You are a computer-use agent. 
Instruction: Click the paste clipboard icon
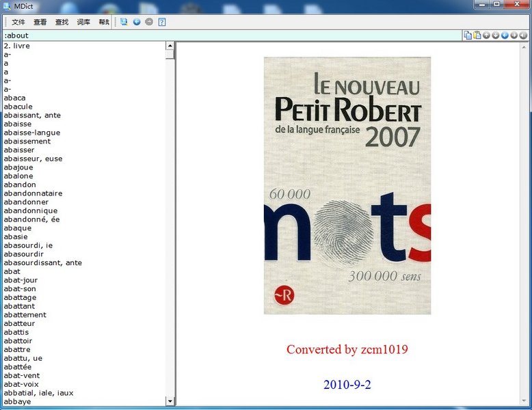pyautogui.click(x=477, y=36)
